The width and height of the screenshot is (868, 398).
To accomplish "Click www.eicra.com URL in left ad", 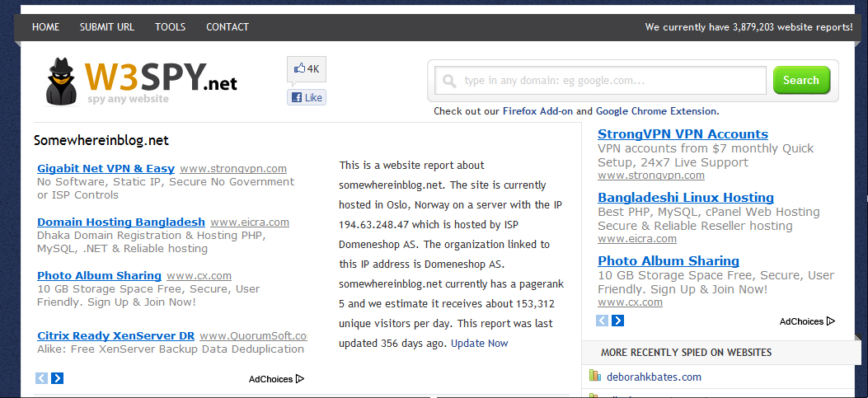I will pyautogui.click(x=250, y=222).
